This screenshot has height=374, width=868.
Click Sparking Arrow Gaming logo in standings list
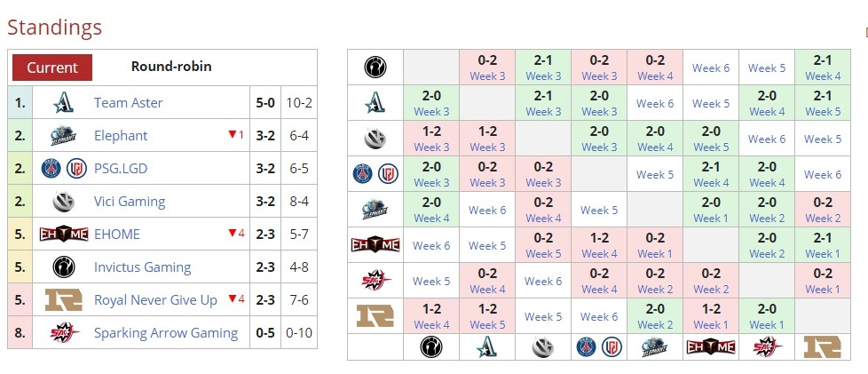coord(64,333)
